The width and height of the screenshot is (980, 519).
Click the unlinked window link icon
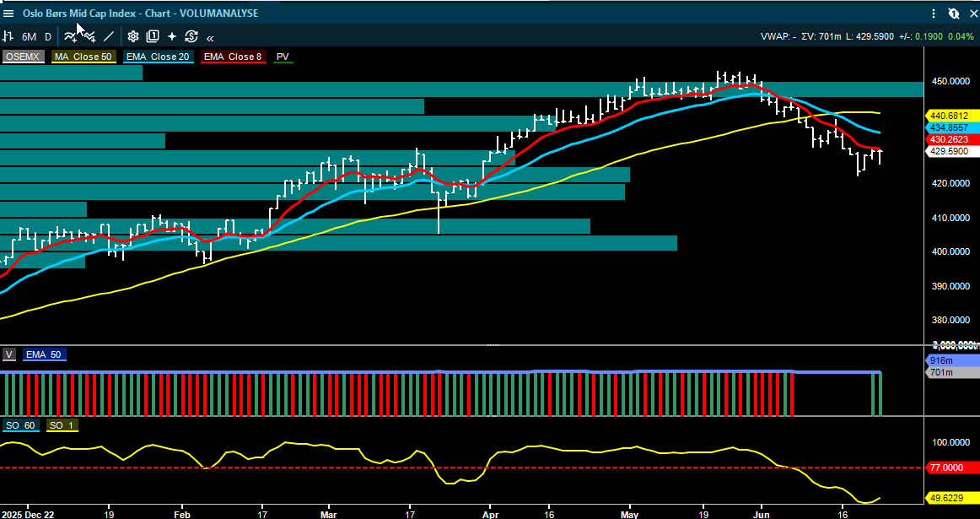point(953,14)
